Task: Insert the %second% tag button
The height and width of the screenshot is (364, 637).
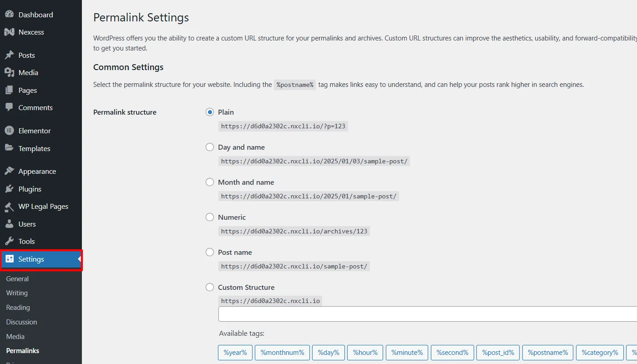Action: [x=452, y=353]
